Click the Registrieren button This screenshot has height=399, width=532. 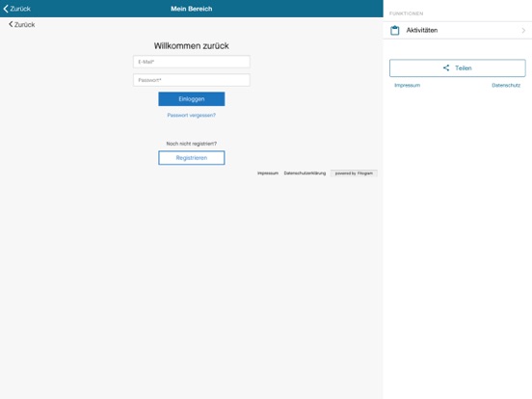[192, 158]
